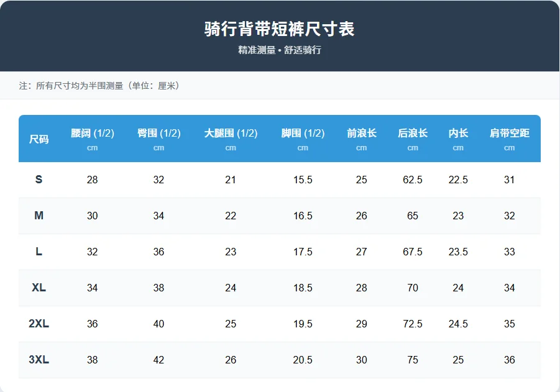Viewport: 560px width, 392px height.
Task: Click 后浪长 value 65 in M row
Action: [x=413, y=216]
